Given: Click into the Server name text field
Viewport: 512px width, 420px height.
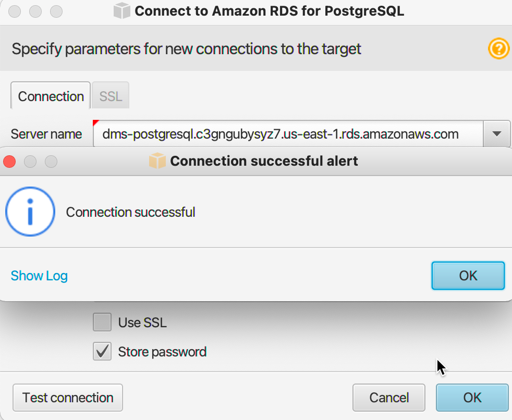Looking at the screenshot, I should coord(288,134).
